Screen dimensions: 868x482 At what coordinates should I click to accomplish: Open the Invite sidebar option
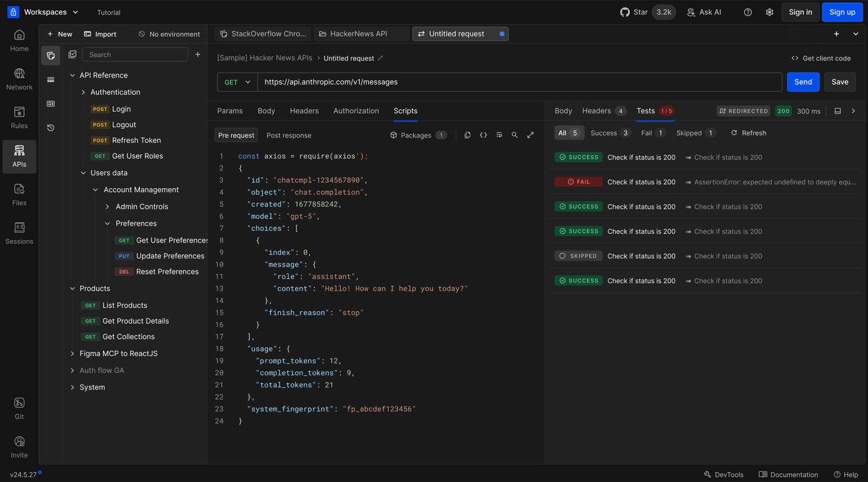(19, 447)
